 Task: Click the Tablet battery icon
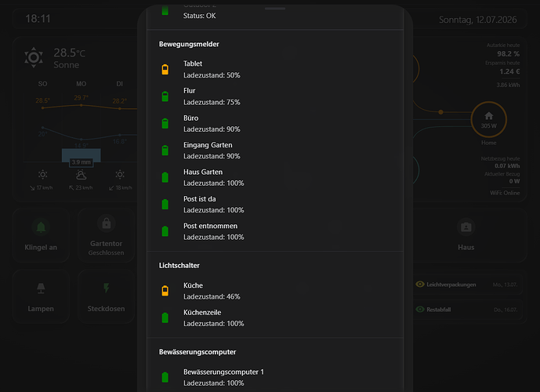(x=165, y=69)
